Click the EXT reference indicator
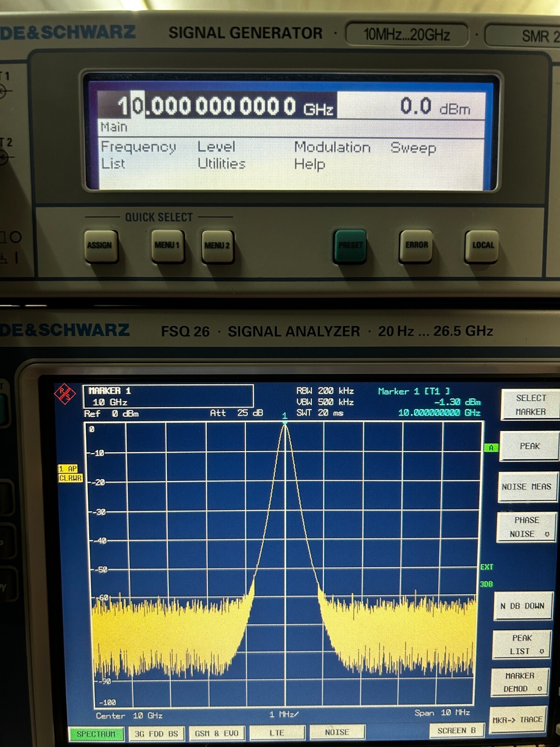 [x=487, y=567]
